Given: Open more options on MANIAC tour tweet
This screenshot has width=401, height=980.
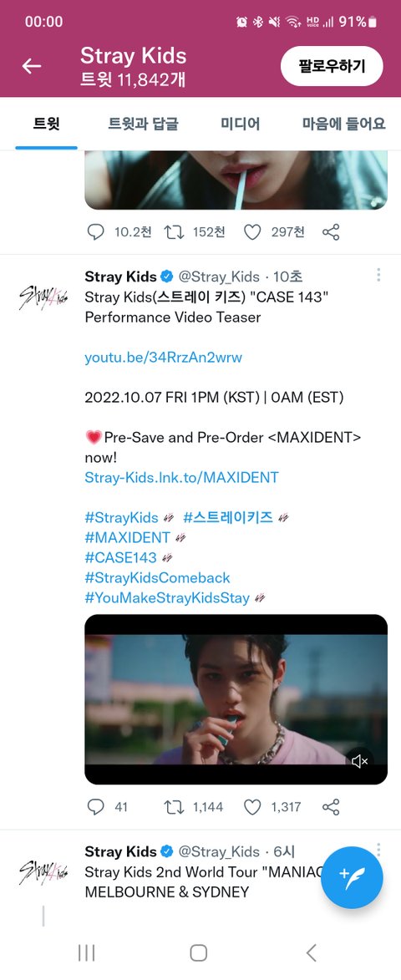Looking at the screenshot, I should pos(378,850).
